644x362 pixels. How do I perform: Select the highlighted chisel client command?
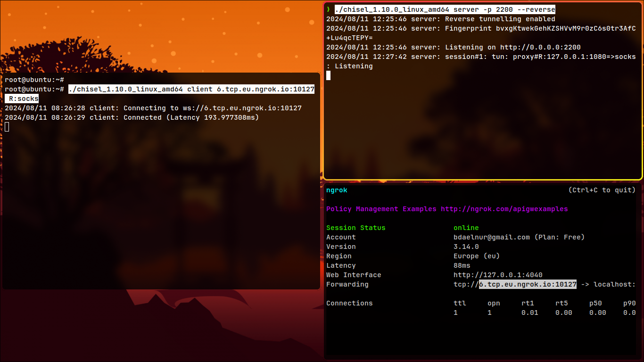(x=191, y=89)
